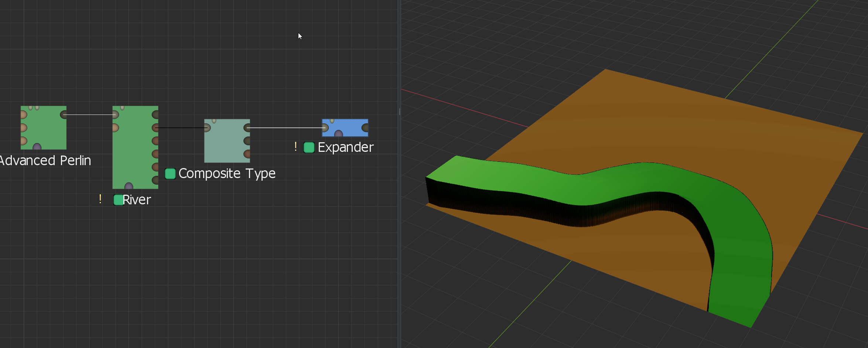Click the Composite Type left input port
868x348 pixels.
(x=207, y=128)
